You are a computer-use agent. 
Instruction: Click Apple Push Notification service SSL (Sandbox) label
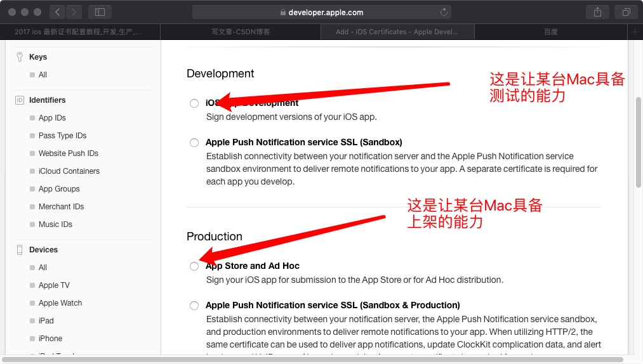click(x=304, y=142)
